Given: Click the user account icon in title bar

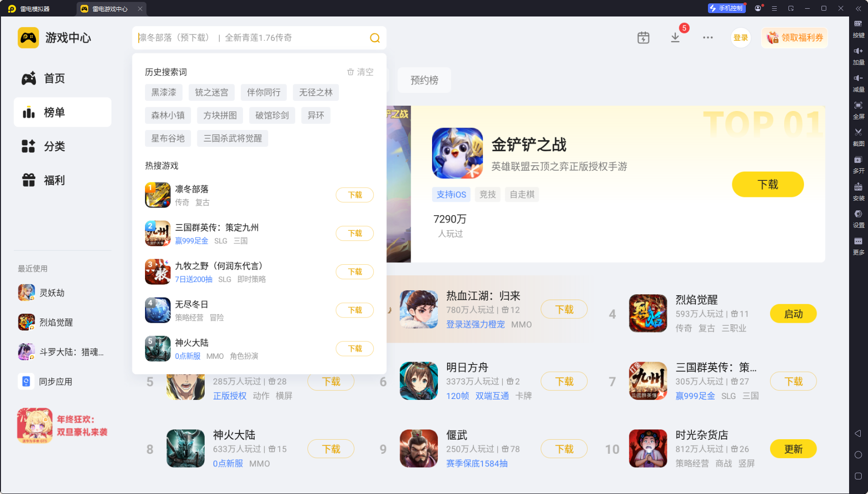Looking at the screenshot, I should point(758,8).
